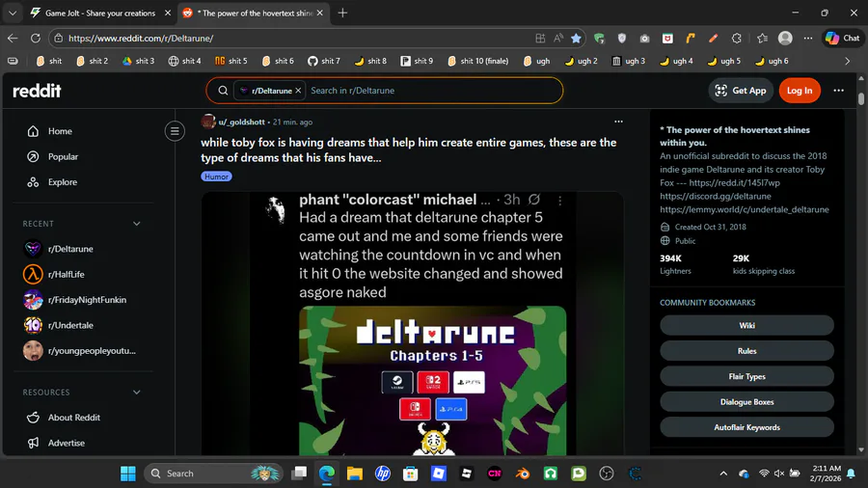Open About Reddit

[73, 418]
